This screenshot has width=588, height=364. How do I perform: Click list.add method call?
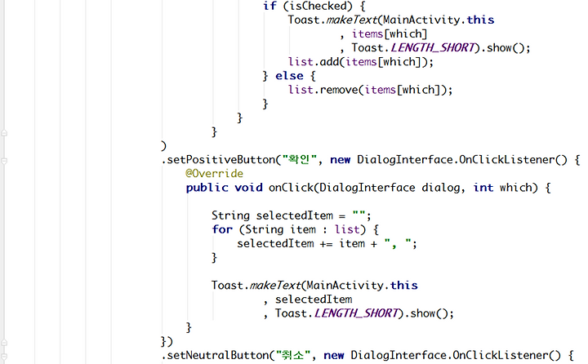click(360, 62)
